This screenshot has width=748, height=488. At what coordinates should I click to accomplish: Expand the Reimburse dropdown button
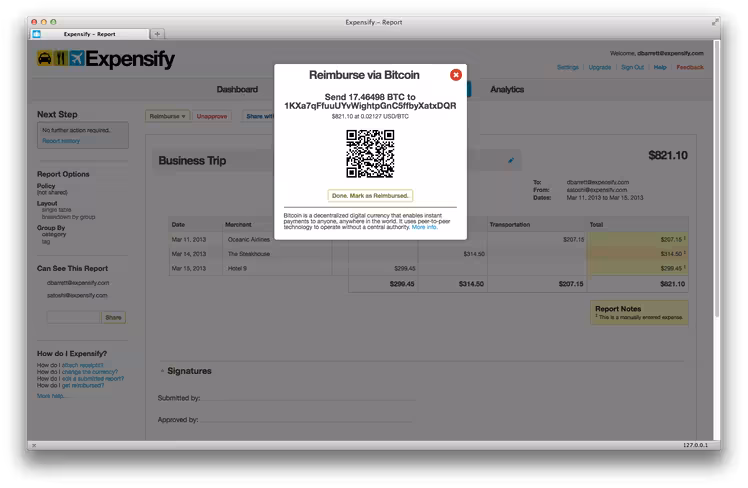click(x=167, y=116)
